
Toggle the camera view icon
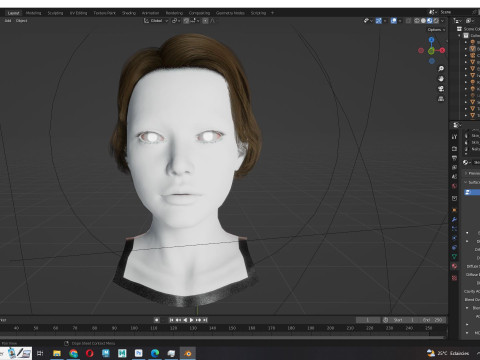441,89
